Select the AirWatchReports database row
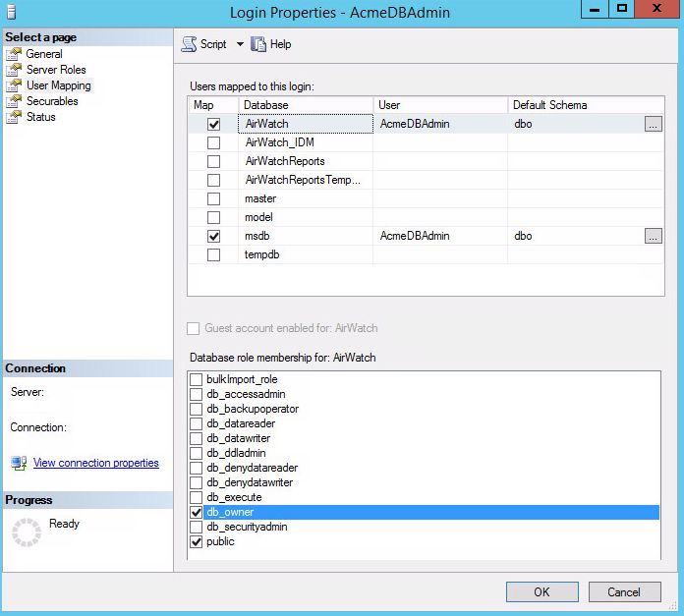Image resolution: width=684 pixels, height=616 pixels. click(427, 161)
